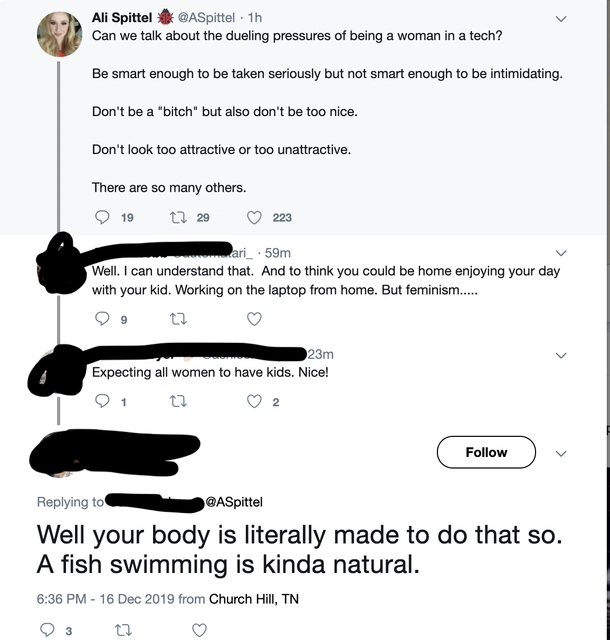Open the @ASpittel handle in Replying to
610x640 pixels.
234,502
